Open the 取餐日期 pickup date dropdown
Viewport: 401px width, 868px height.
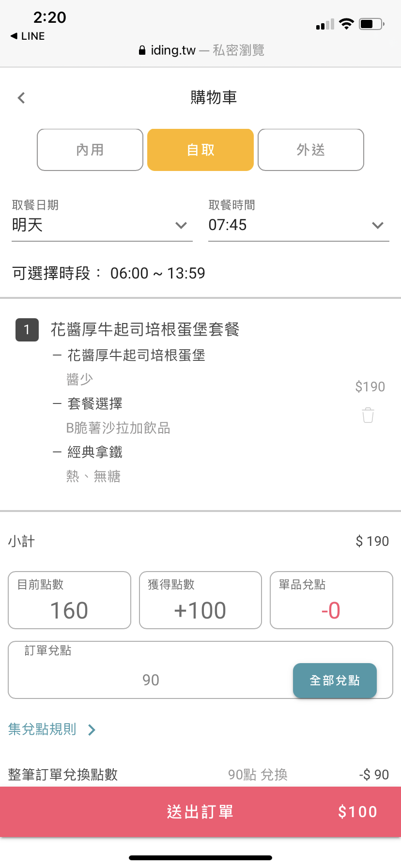pyautogui.click(x=102, y=225)
